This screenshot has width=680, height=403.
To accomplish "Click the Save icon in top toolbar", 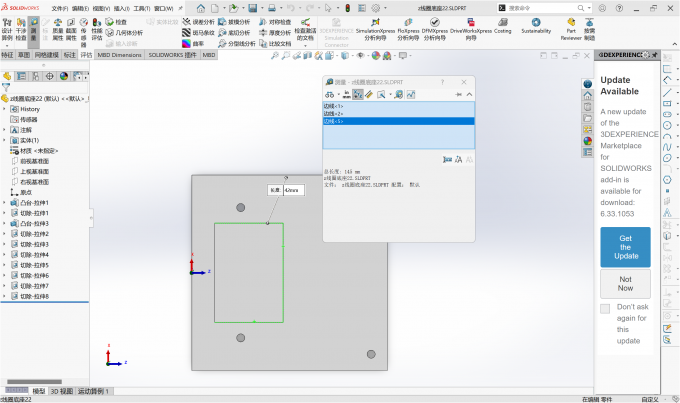I will coord(252,8).
